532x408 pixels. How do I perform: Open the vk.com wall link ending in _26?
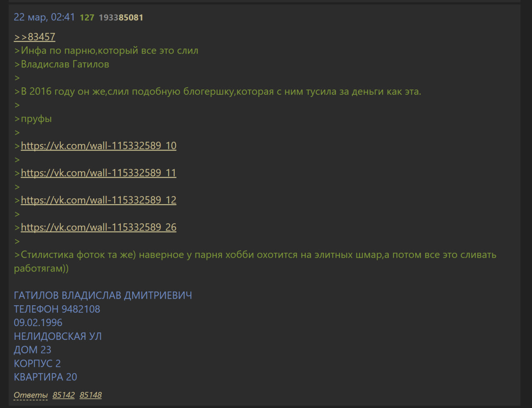point(99,227)
